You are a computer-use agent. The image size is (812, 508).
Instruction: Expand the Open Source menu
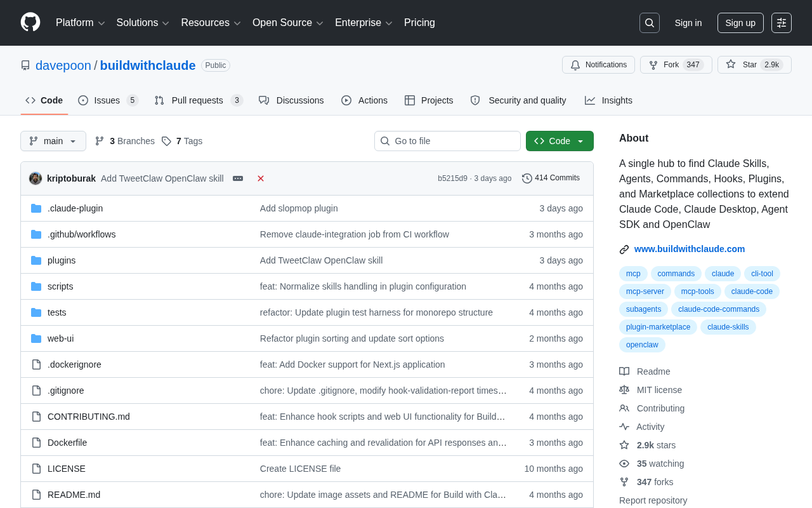288,23
